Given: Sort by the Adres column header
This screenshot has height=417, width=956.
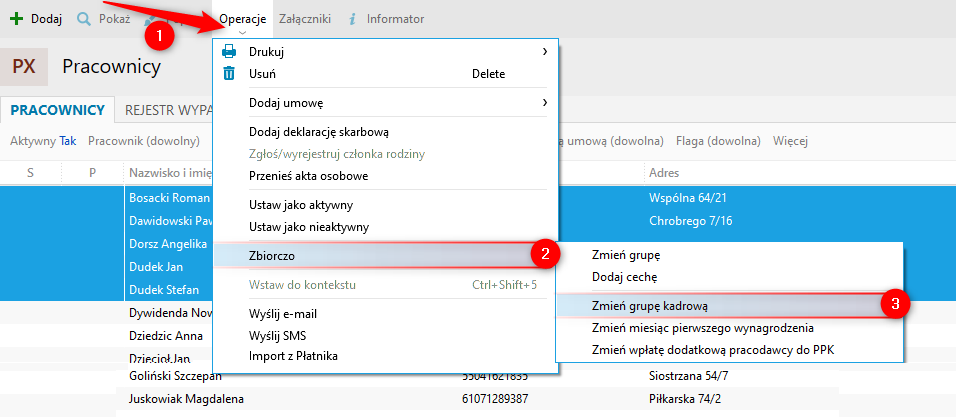Looking at the screenshot, I should click(x=665, y=173).
